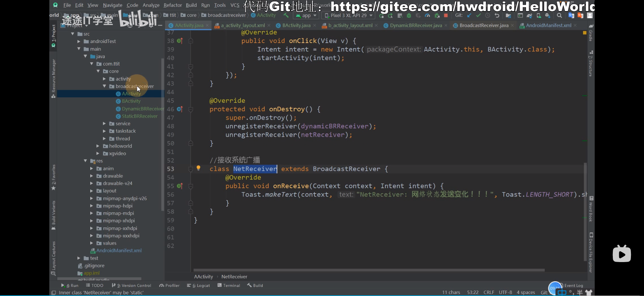
Task: Toggle the 2: Favorites side panel
Action: click(53, 177)
